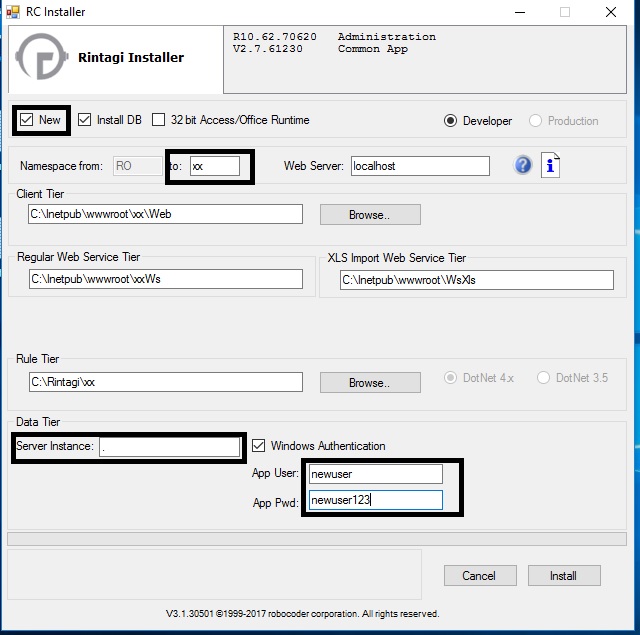
Task: Click the Rintagi logo image
Action: click(x=41, y=57)
